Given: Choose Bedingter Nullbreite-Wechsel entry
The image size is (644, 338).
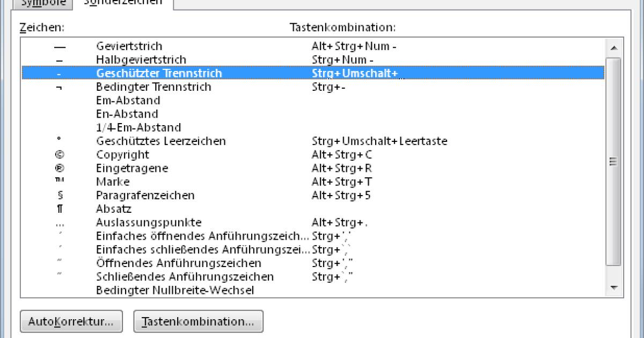Looking at the screenshot, I should click(x=174, y=290).
